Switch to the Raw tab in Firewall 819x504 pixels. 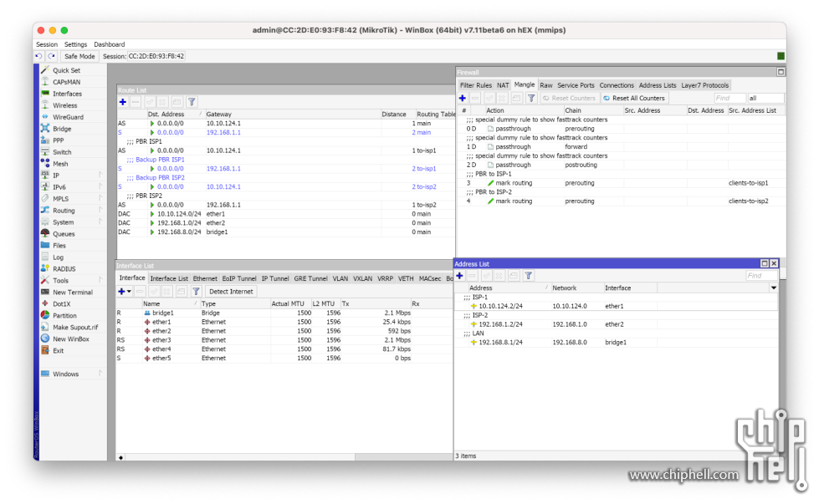click(x=545, y=85)
